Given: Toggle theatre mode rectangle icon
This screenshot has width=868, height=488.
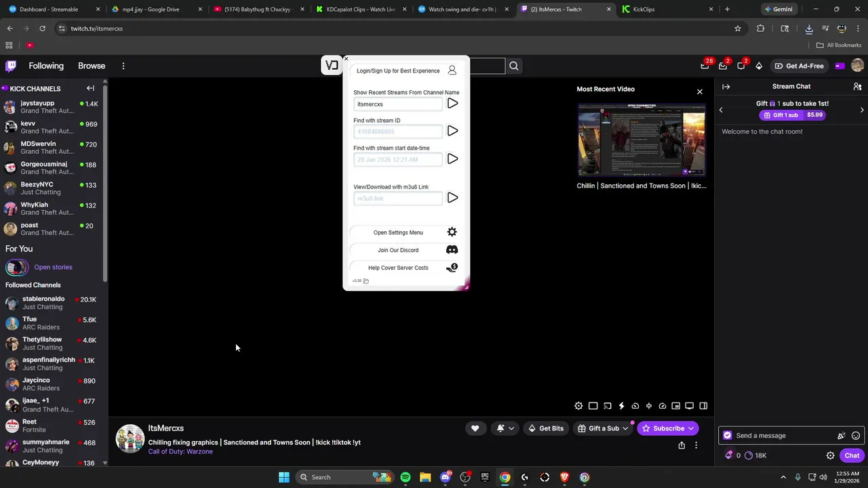Looking at the screenshot, I should 593,406.
